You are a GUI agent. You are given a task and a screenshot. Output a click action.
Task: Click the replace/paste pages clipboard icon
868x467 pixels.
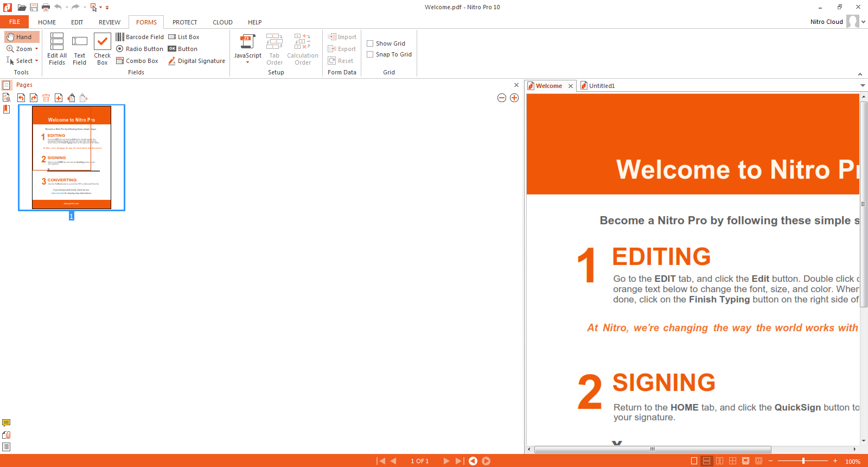pos(71,98)
